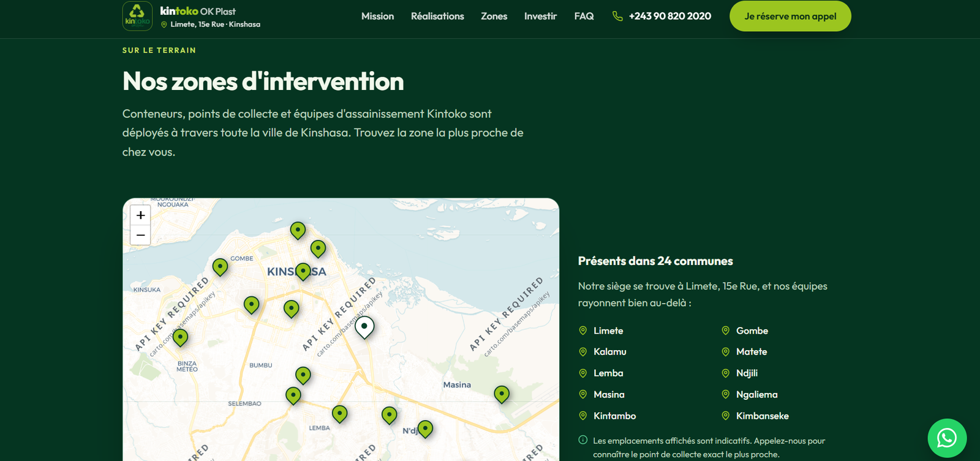Click the 'KINSUKA' label on the map

click(x=147, y=290)
